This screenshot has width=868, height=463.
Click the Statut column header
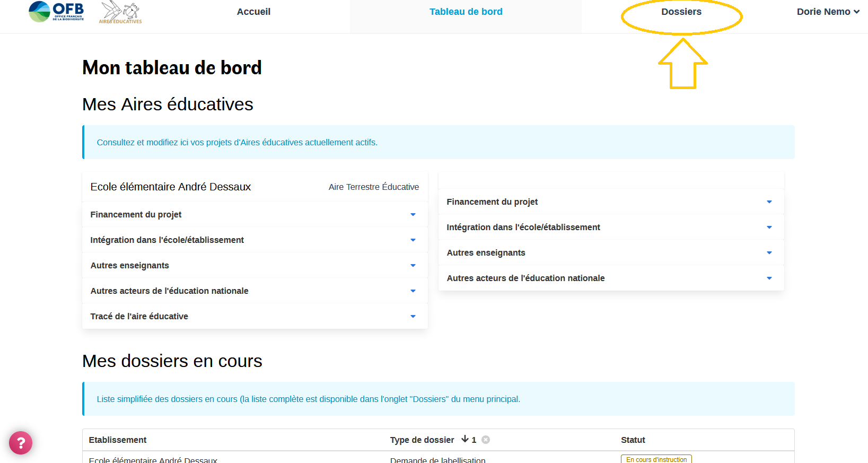(633, 440)
